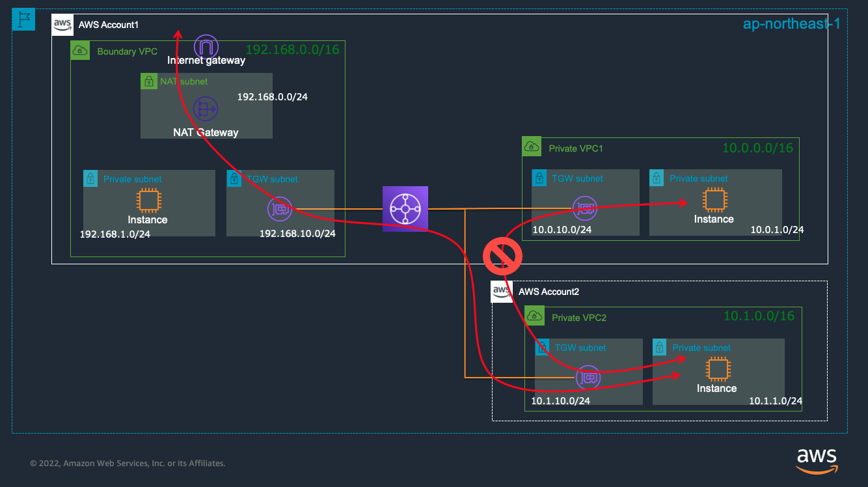This screenshot has width=868, height=487.
Task: Click the red prohibited sign
Action: tap(503, 257)
